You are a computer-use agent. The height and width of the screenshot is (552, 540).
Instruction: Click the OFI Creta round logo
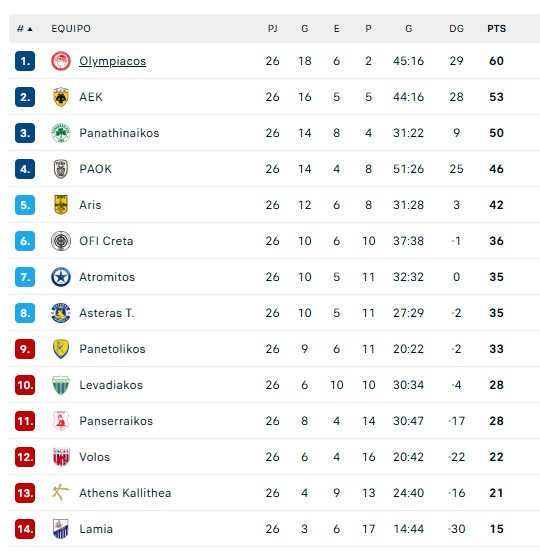(x=61, y=241)
